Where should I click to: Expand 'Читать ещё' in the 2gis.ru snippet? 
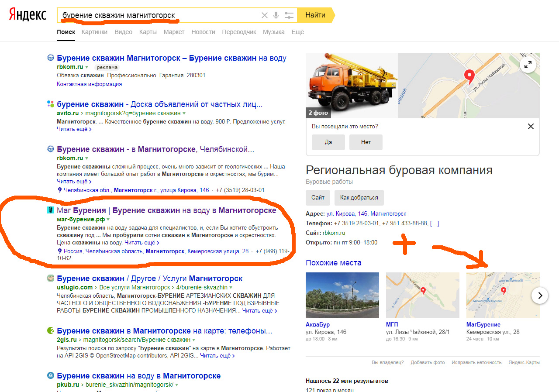(x=217, y=356)
